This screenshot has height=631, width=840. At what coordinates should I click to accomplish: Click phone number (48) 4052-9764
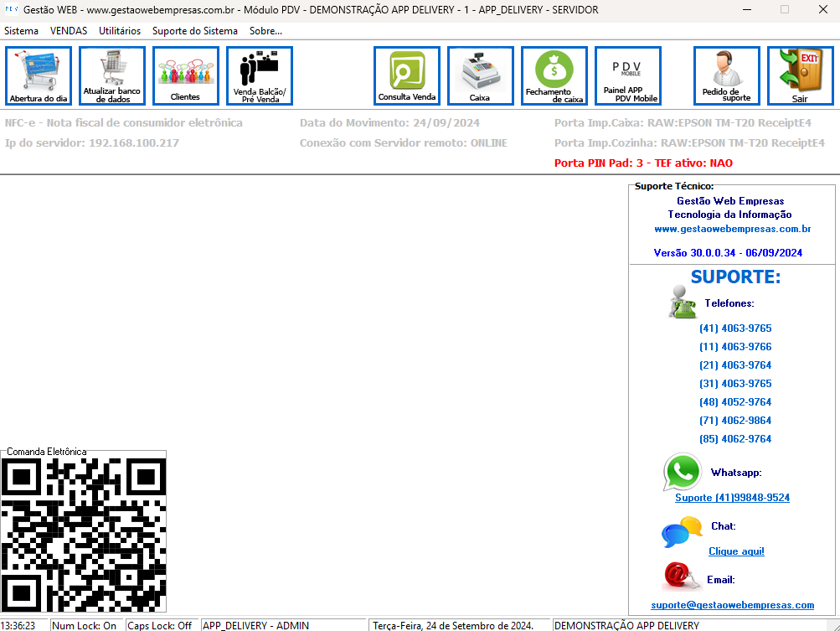pyautogui.click(x=735, y=402)
